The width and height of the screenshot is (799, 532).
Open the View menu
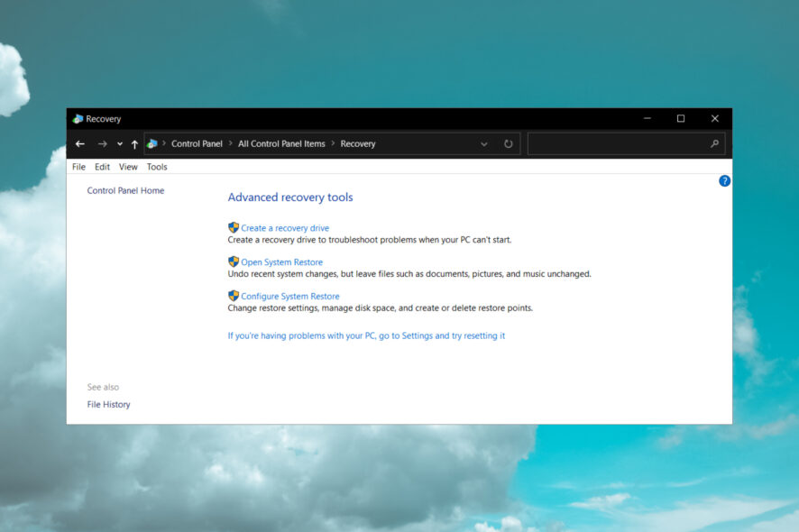tap(128, 166)
